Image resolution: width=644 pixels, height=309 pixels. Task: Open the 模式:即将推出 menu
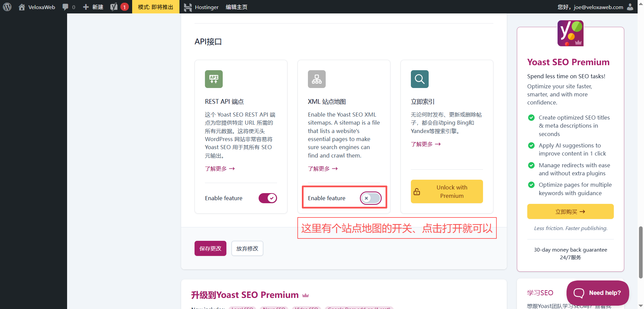(x=156, y=7)
